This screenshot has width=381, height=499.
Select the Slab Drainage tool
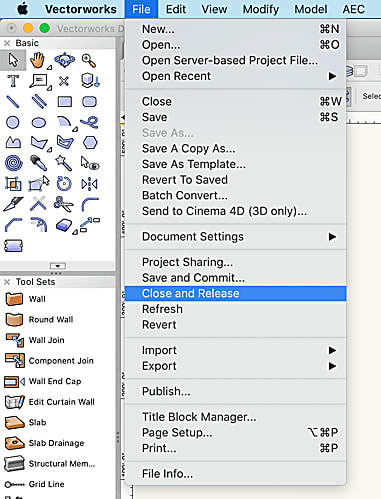pos(45,443)
